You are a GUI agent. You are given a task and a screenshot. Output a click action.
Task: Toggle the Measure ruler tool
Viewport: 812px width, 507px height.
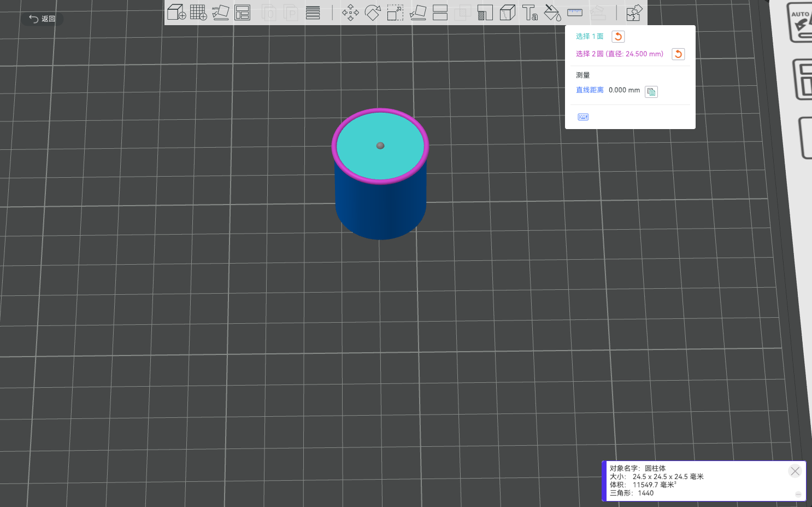(x=574, y=13)
